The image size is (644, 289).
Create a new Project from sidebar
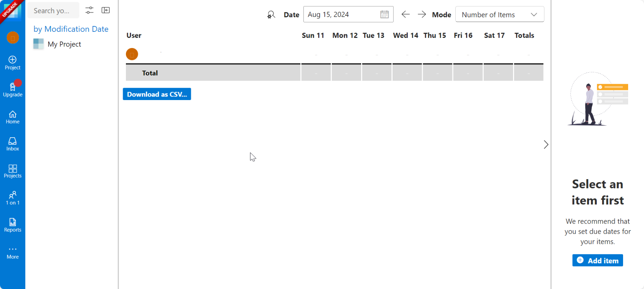coord(13,63)
